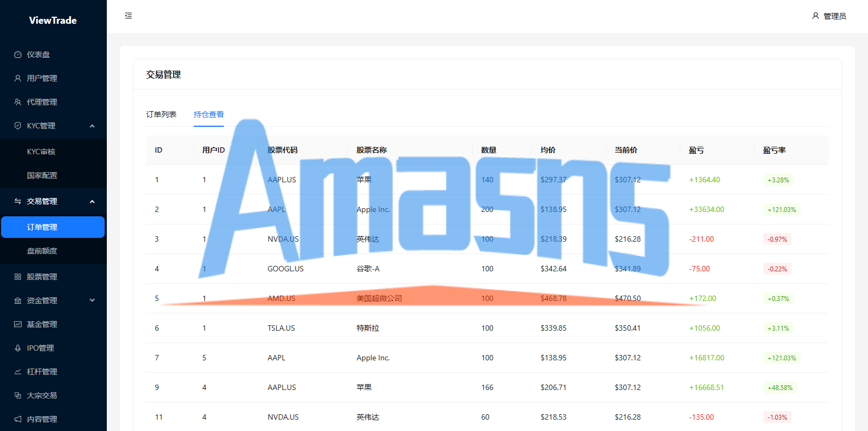Click the 用户管理 person icon
The width and height of the screenshot is (868, 431).
18,78
